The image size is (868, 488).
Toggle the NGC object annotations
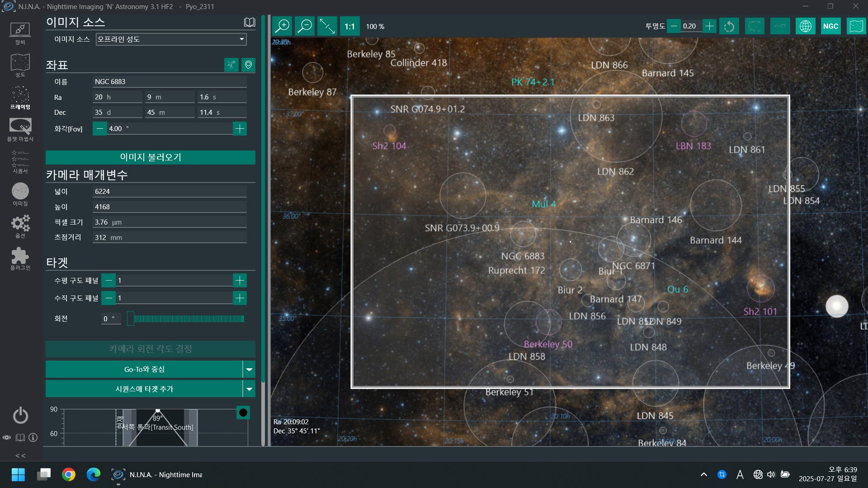pos(830,26)
